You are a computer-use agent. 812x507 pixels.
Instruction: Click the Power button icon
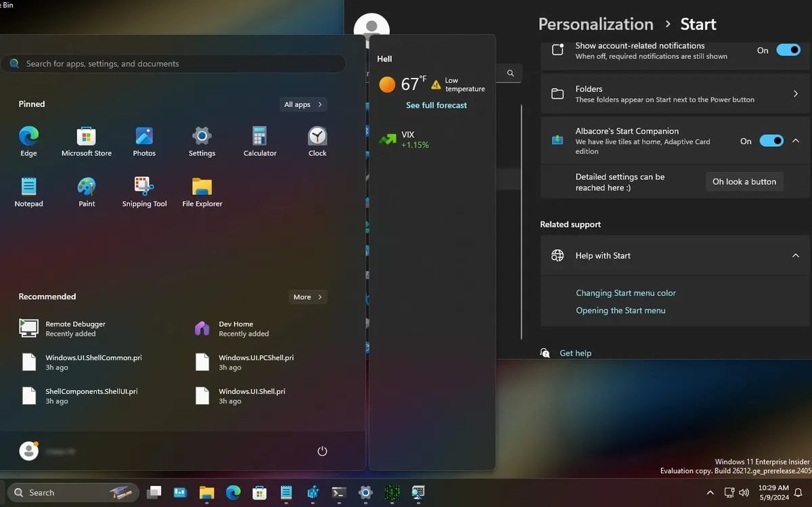[x=322, y=451]
